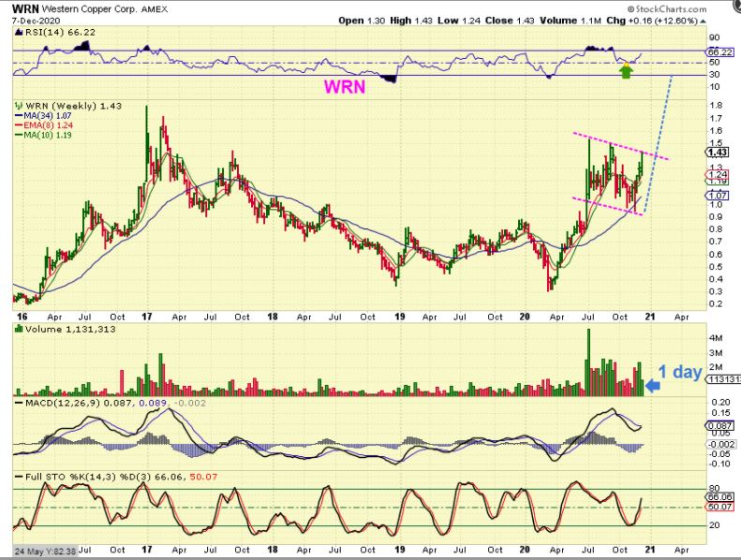Click the High 1.43 value
This screenshot has width=741, height=560.
click(x=411, y=21)
